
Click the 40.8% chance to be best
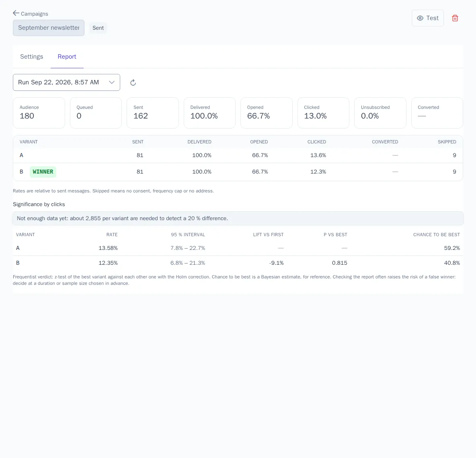coord(452,263)
